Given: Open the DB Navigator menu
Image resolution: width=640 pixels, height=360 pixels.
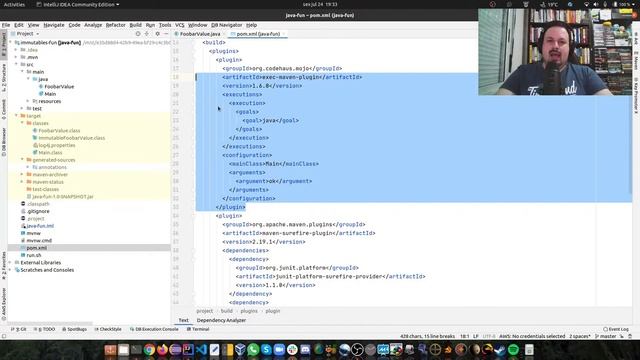Looking at the screenshot, I should 227,25.
